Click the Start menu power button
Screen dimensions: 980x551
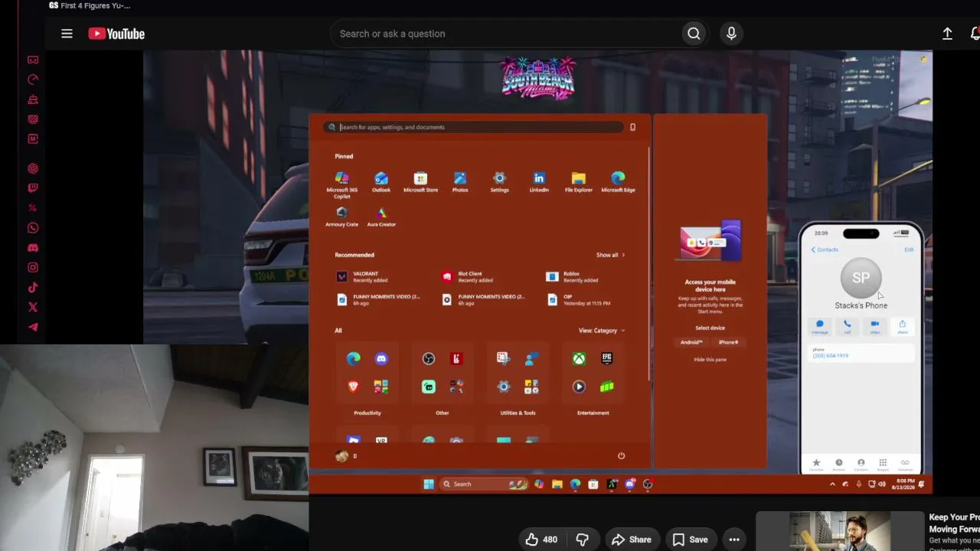(x=621, y=456)
